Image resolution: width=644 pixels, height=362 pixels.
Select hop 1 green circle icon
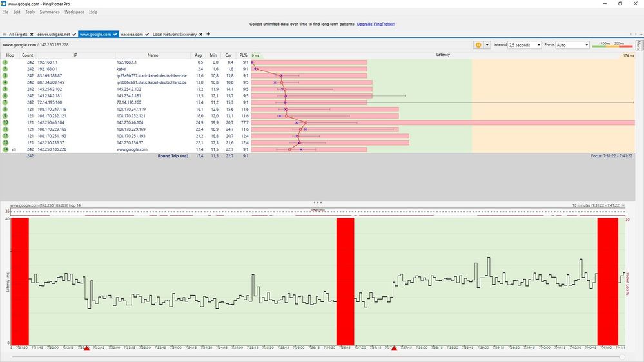[x=5, y=62]
